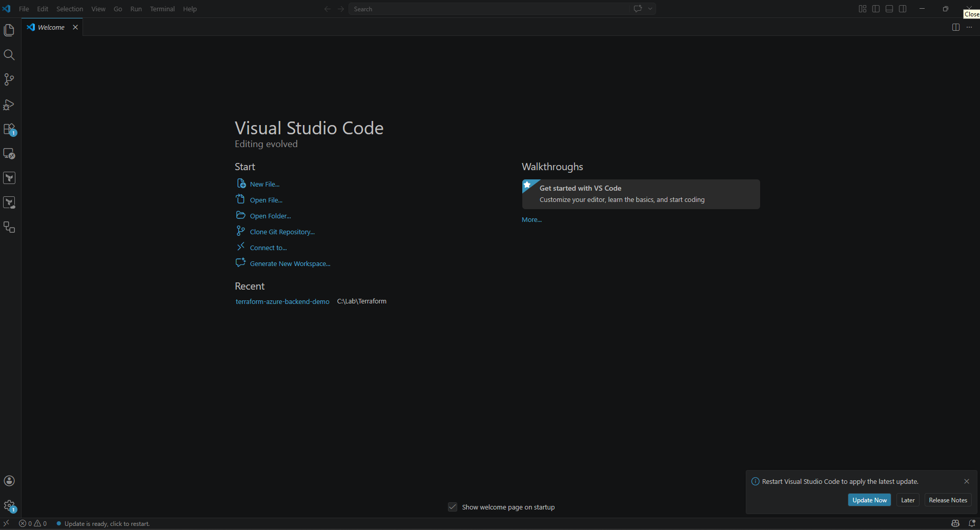Open the Edit menu
The height and width of the screenshot is (530, 980).
(x=43, y=9)
